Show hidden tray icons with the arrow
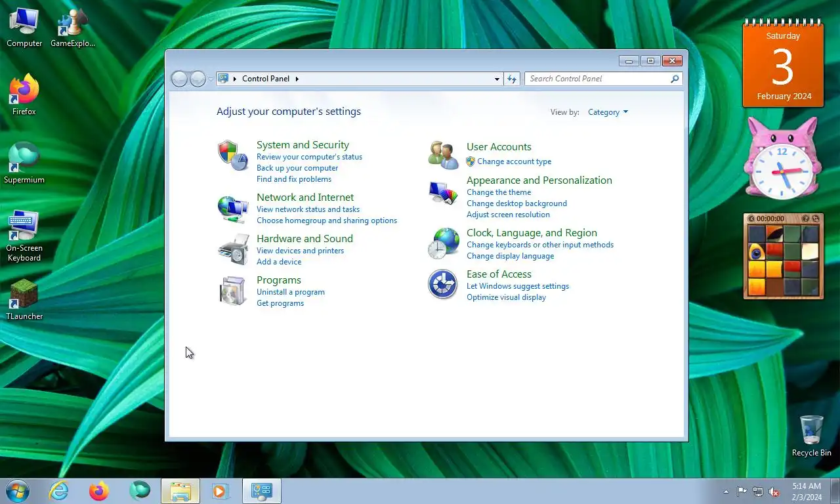Screen dimensions: 840x504 click(x=726, y=492)
